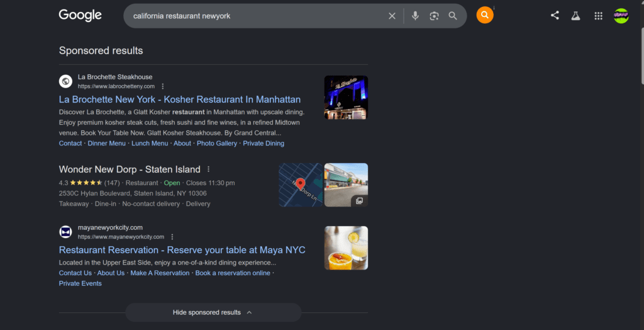The width and height of the screenshot is (644, 330).
Task: Collapse with Hide sponsored results button
Action: click(x=213, y=312)
